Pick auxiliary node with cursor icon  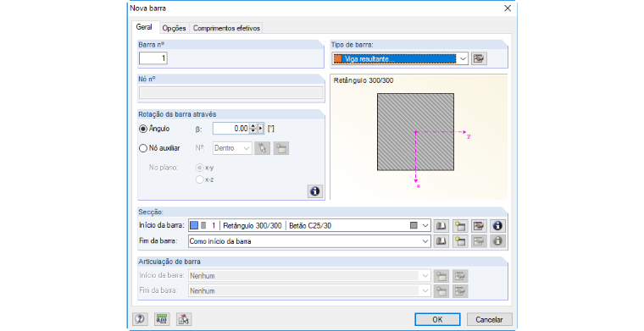tap(262, 148)
